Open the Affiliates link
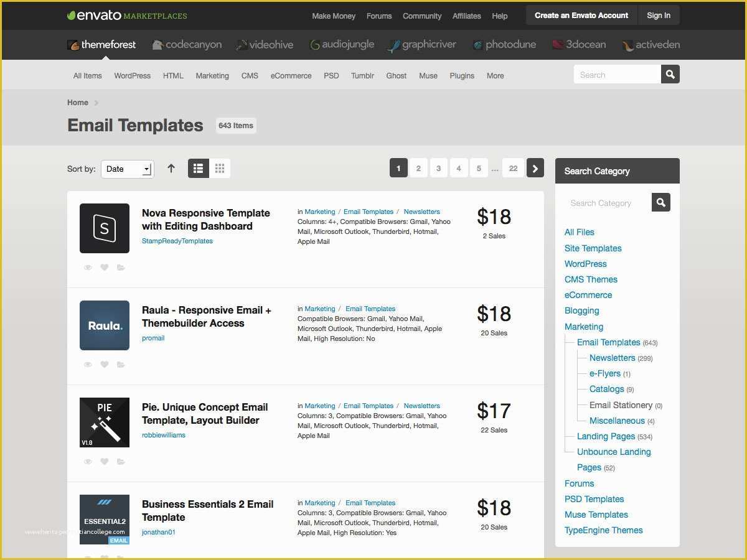The width and height of the screenshot is (747, 560). click(x=467, y=16)
